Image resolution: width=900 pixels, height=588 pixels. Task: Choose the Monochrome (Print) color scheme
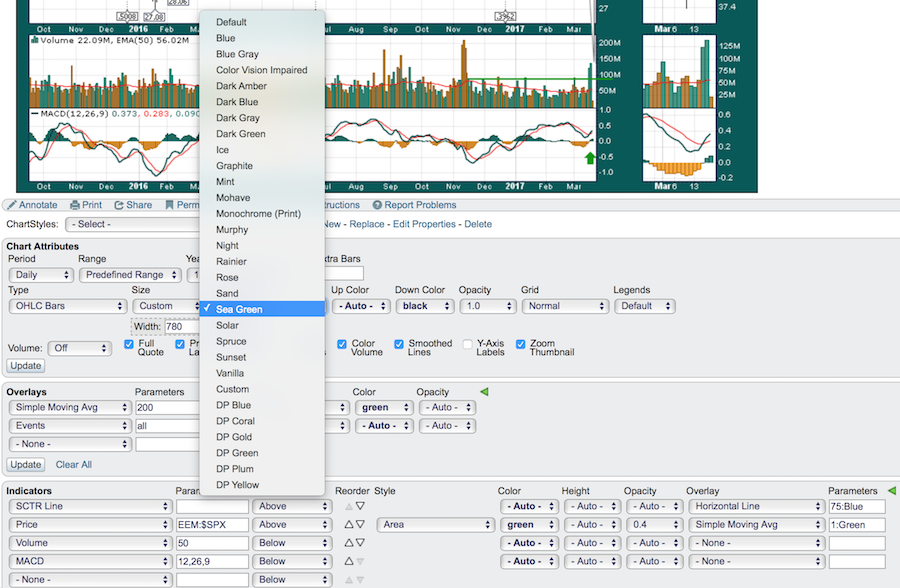point(258,214)
